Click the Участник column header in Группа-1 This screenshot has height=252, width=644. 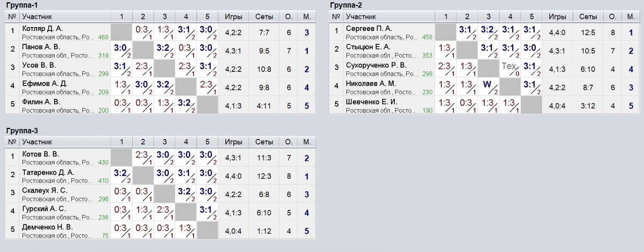[x=37, y=17]
